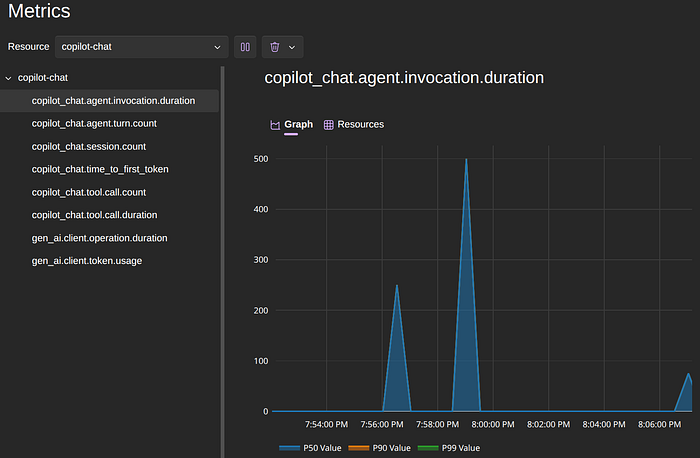Pause incoming metrics with the pause icon

245,47
